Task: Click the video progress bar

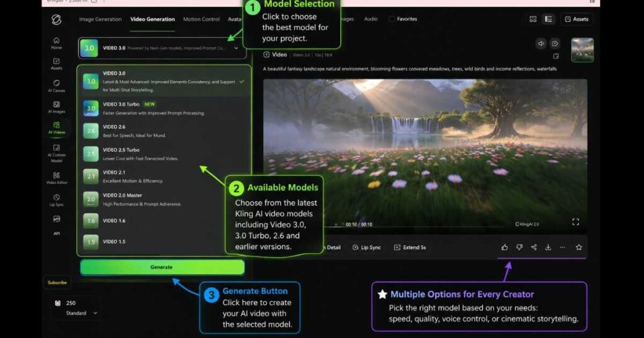Action: click(x=415, y=227)
